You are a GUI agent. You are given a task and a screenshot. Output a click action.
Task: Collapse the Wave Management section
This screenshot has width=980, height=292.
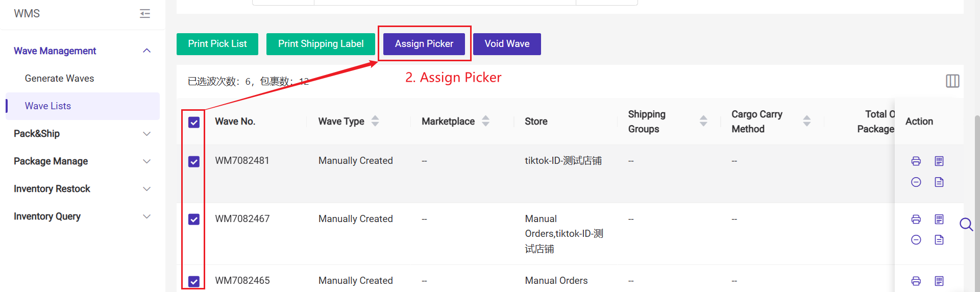[x=146, y=51]
